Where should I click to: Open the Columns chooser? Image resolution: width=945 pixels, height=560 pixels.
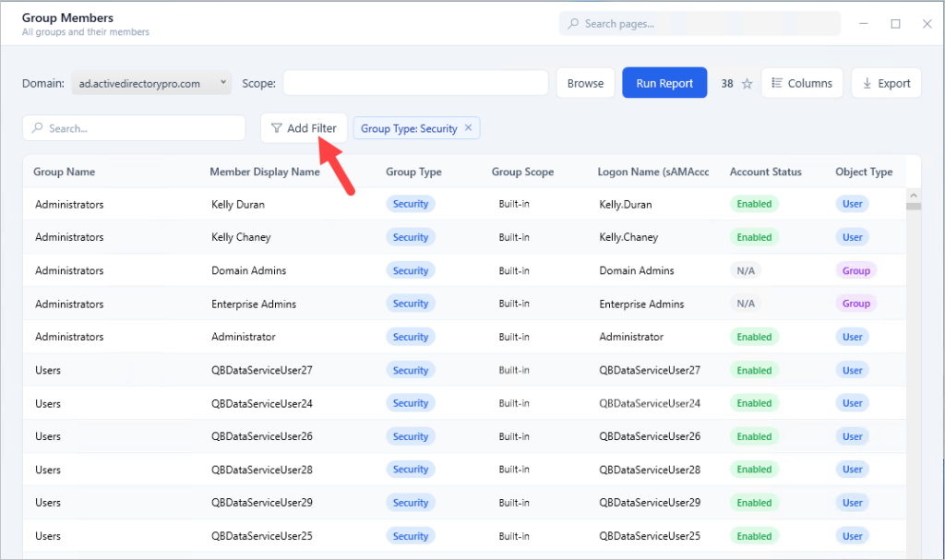(x=802, y=83)
